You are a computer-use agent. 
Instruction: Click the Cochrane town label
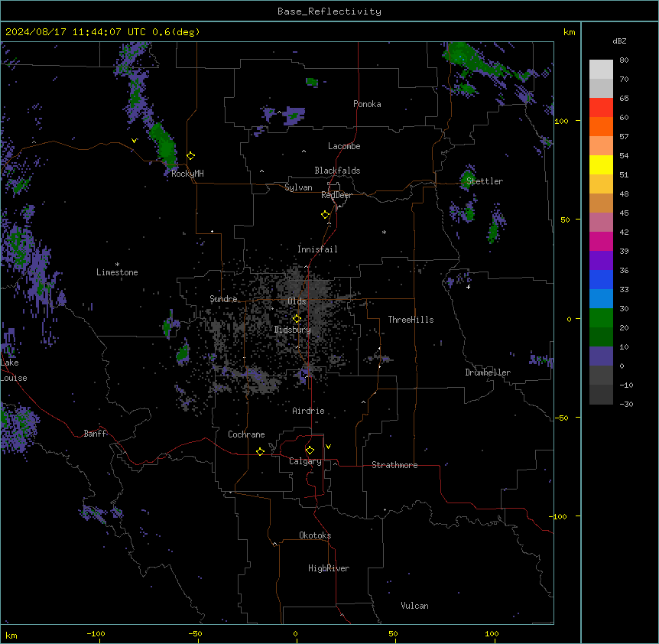pyautogui.click(x=246, y=434)
